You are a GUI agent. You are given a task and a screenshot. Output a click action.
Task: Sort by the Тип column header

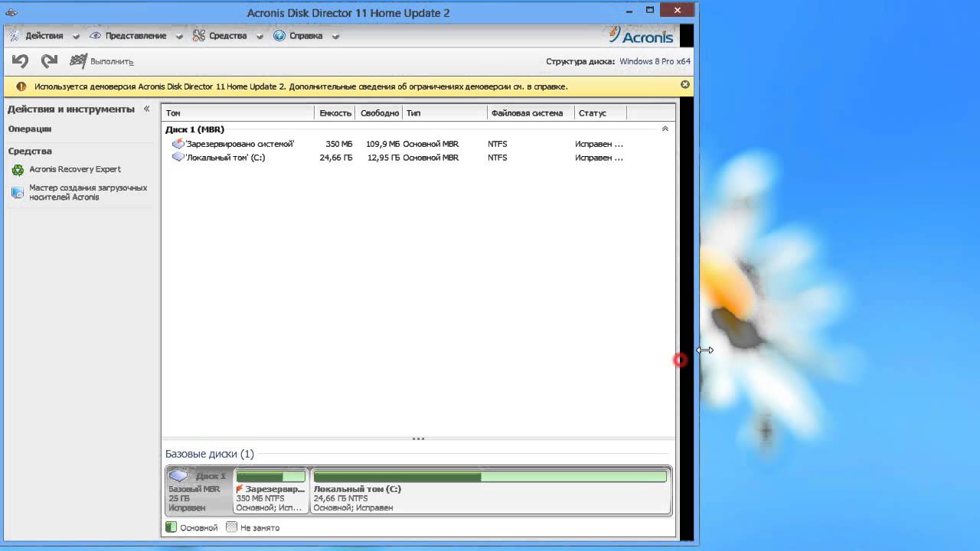tap(445, 113)
